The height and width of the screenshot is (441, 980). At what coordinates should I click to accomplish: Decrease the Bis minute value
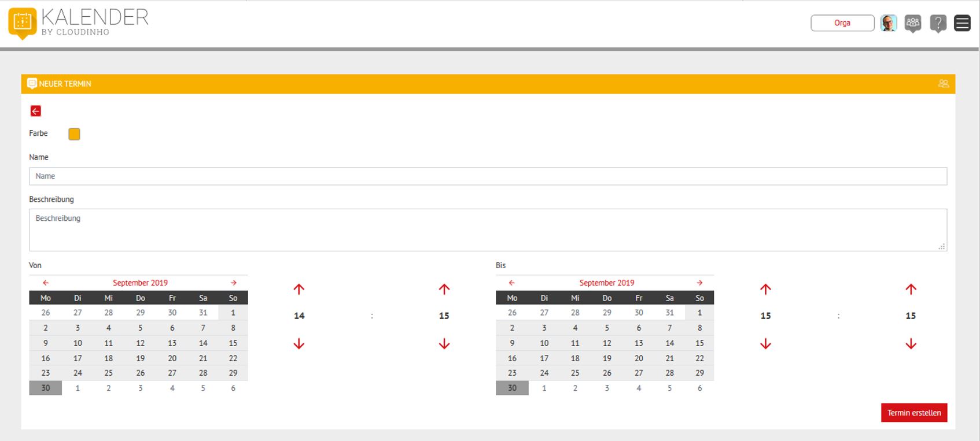[x=911, y=344]
